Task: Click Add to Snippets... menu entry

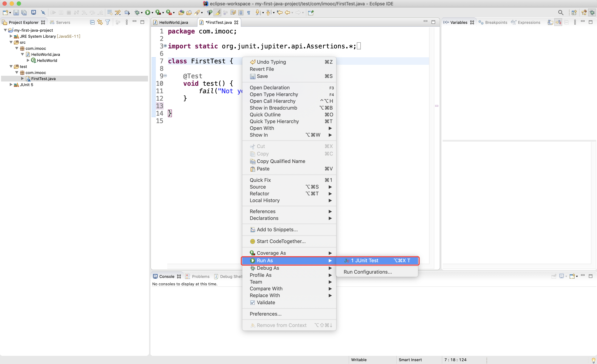Action: pos(289,230)
